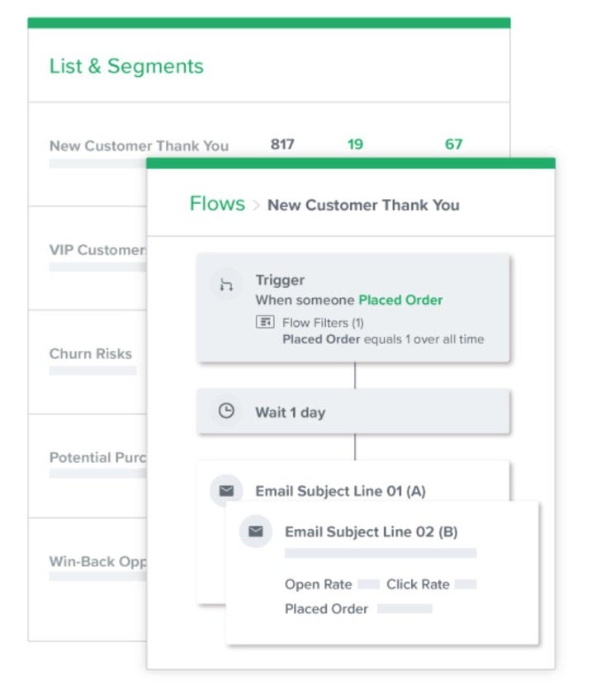Image resolution: width=596 pixels, height=700 pixels.
Task: Open the Win-Back Opportunities segment row
Action: click(x=97, y=561)
